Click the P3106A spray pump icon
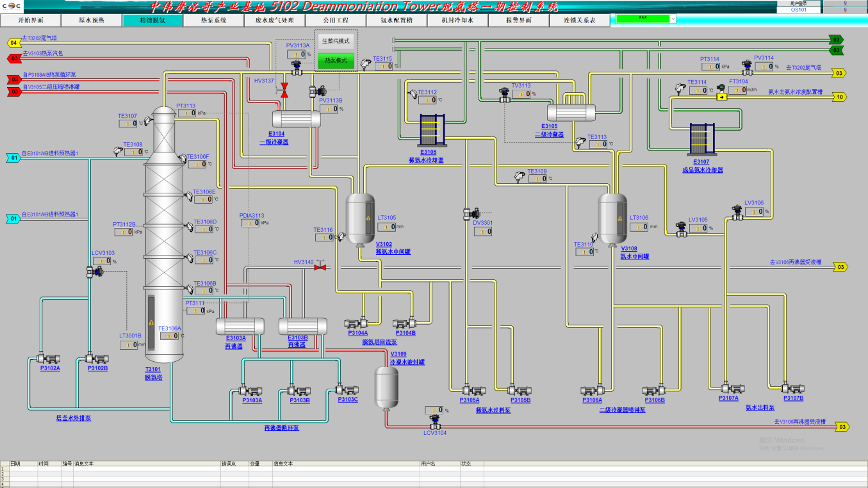 [592, 390]
